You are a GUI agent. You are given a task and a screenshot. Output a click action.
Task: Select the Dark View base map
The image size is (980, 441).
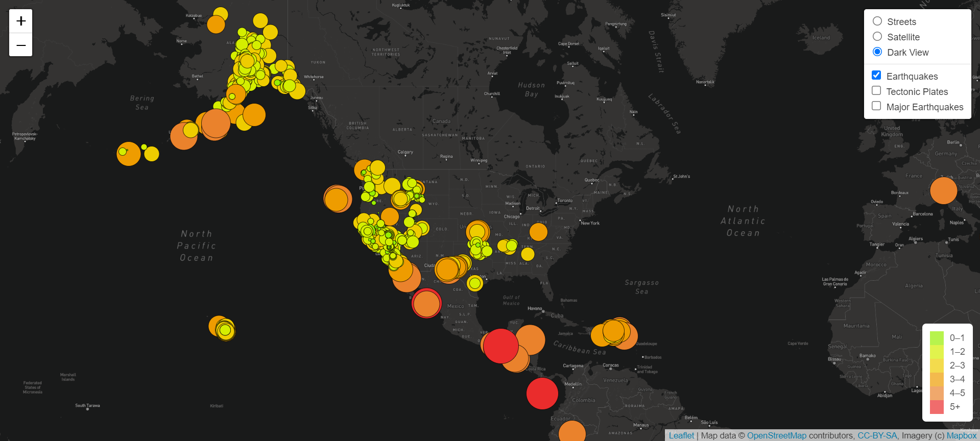point(877,52)
